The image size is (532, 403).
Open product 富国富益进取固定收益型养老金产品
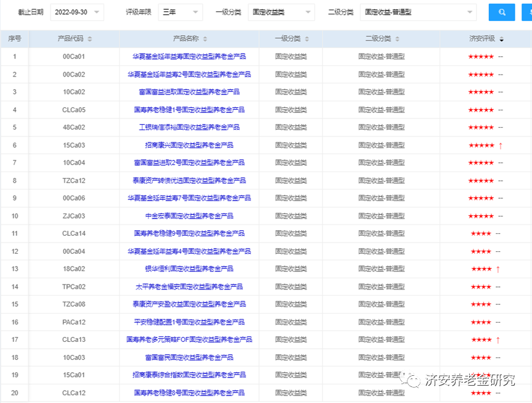[x=189, y=92]
